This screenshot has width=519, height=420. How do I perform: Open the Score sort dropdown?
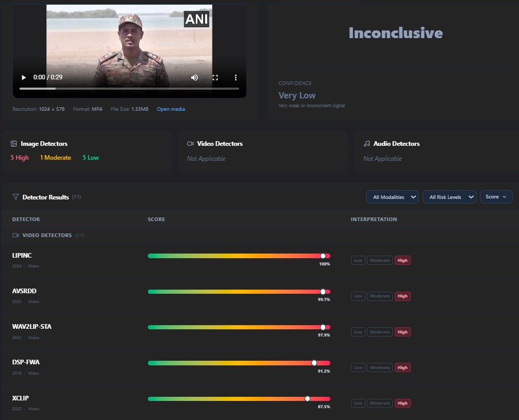tap(496, 197)
